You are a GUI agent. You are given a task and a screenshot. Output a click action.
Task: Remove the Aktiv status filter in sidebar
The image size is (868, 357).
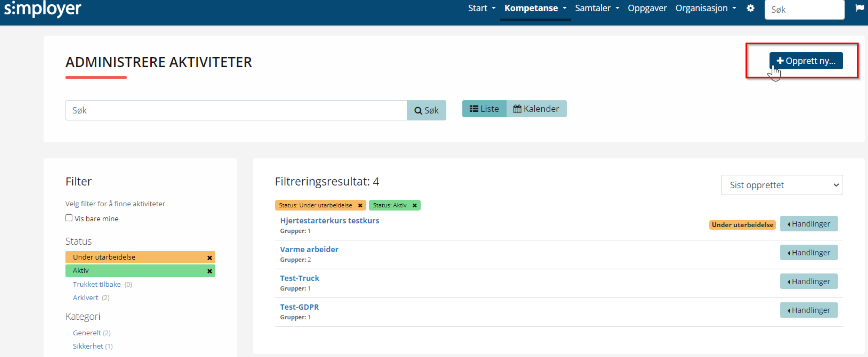pyautogui.click(x=209, y=271)
